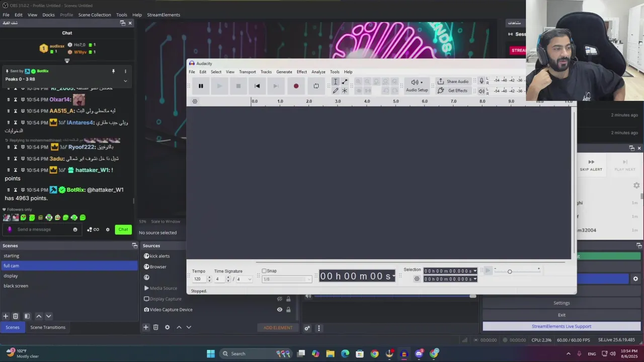This screenshot has height=362, width=644.
Task: Click the ADD ELEMENT button
Action: 278,328
